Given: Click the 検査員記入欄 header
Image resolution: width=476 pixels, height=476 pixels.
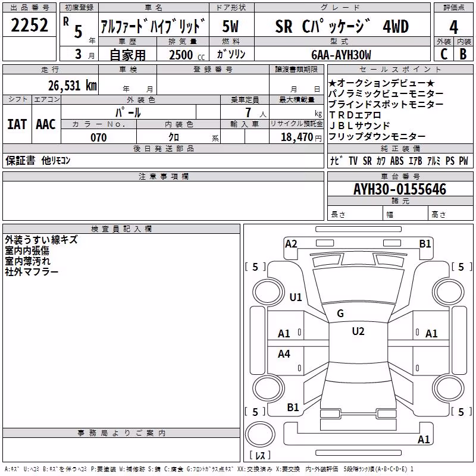Looking at the screenshot, I should [121, 229].
